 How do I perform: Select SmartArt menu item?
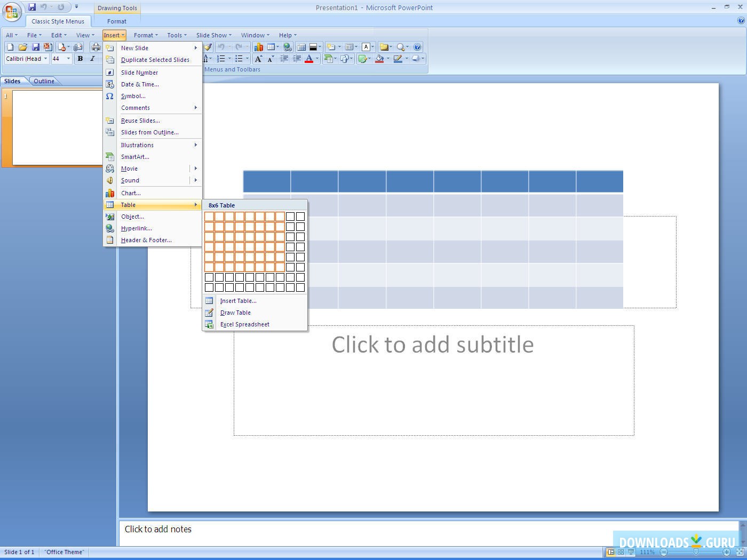[153, 157]
